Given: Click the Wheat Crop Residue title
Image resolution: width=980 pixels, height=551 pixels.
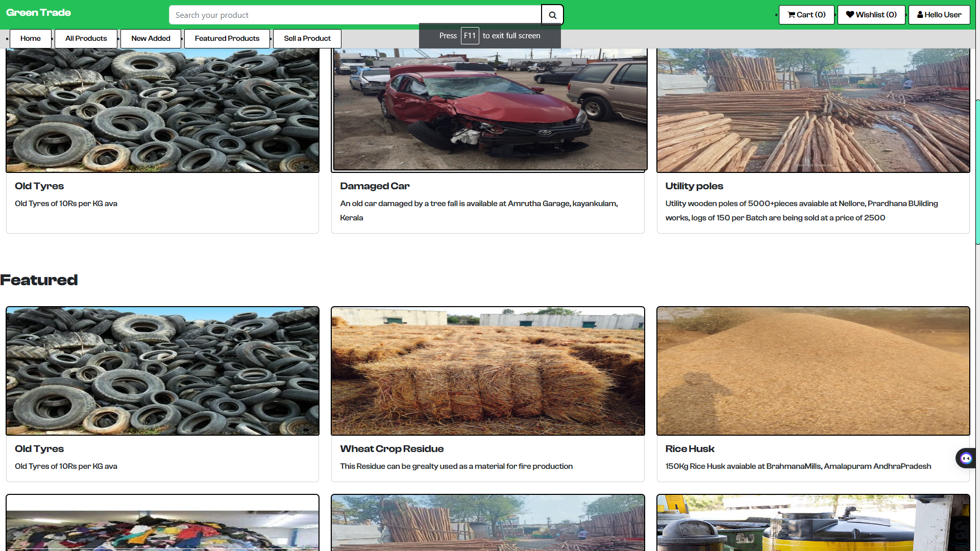Looking at the screenshot, I should tap(392, 449).
